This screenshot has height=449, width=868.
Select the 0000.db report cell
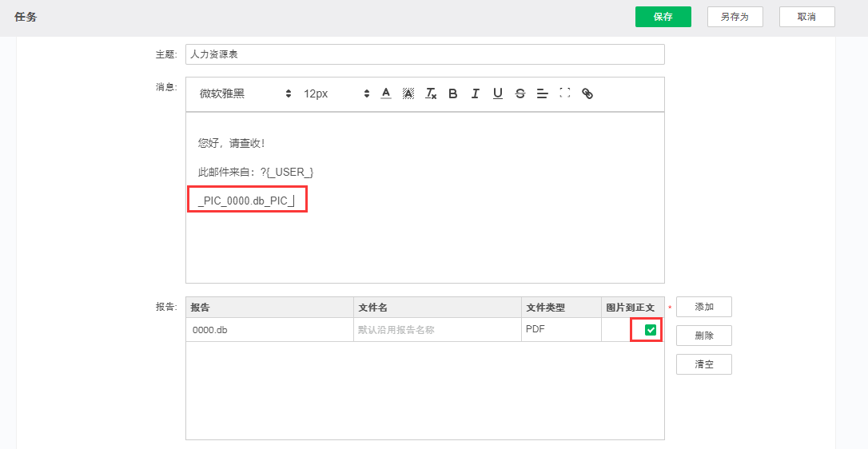click(x=270, y=330)
